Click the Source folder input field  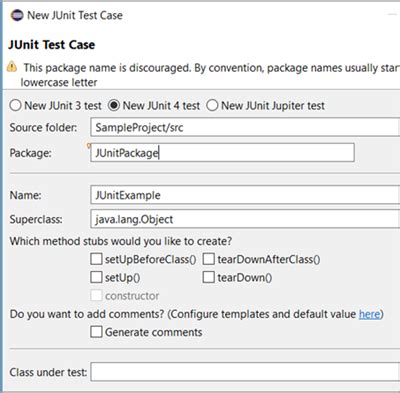[245, 127]
